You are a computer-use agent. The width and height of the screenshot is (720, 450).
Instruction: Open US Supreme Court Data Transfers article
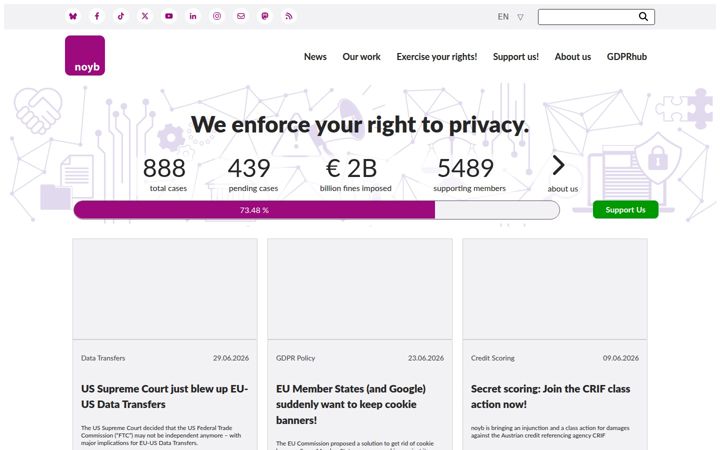click(x=164, y=396)
